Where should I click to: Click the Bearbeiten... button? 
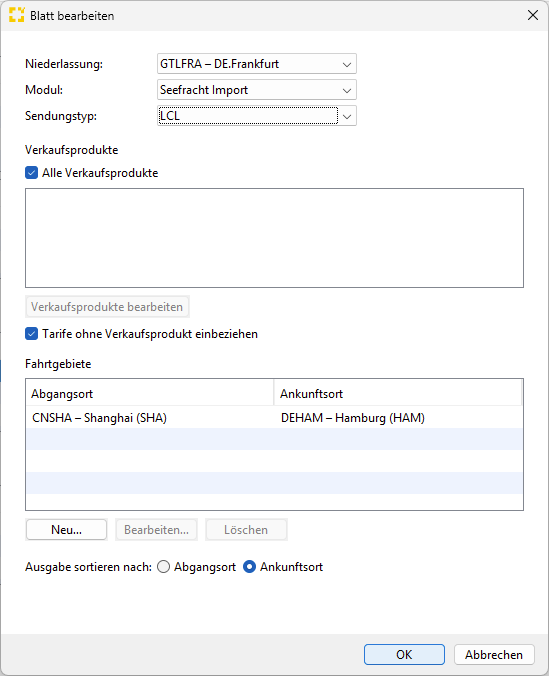click(x=157, y=529)
